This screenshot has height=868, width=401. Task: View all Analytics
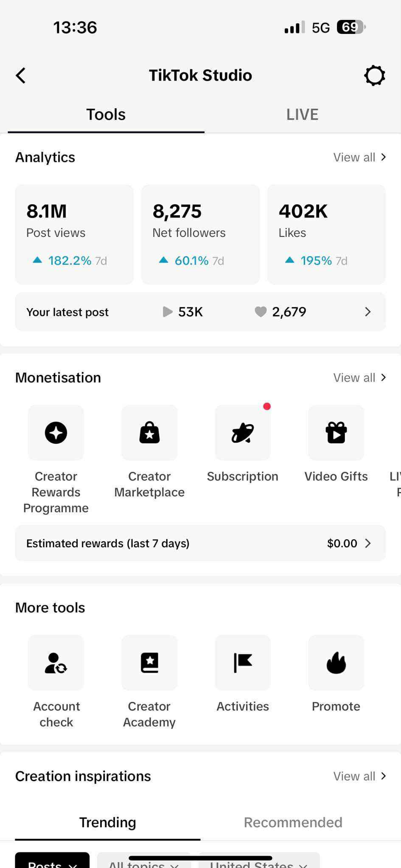[359, 157]
